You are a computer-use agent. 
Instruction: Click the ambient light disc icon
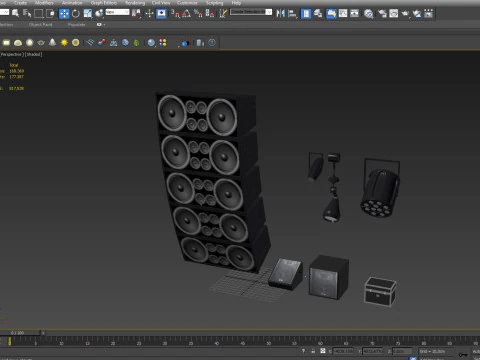(x=76, y=42)
